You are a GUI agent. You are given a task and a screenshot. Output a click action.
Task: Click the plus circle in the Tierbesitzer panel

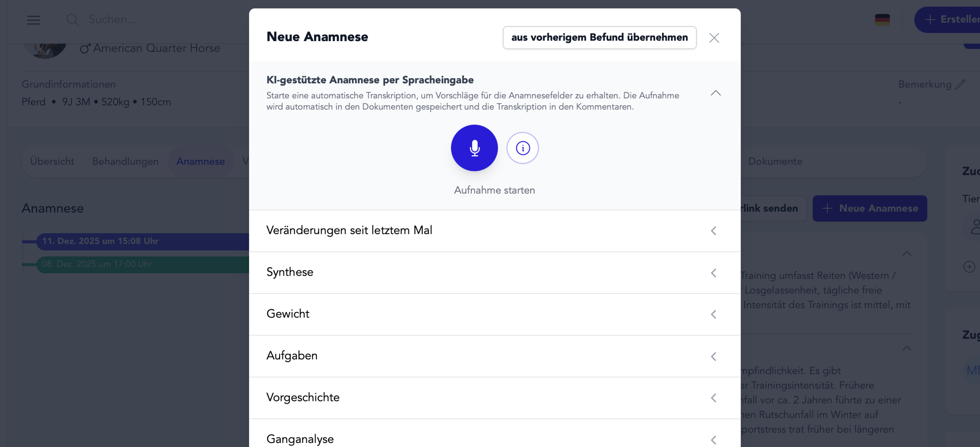pyautogui.click(x=970, y=266)
